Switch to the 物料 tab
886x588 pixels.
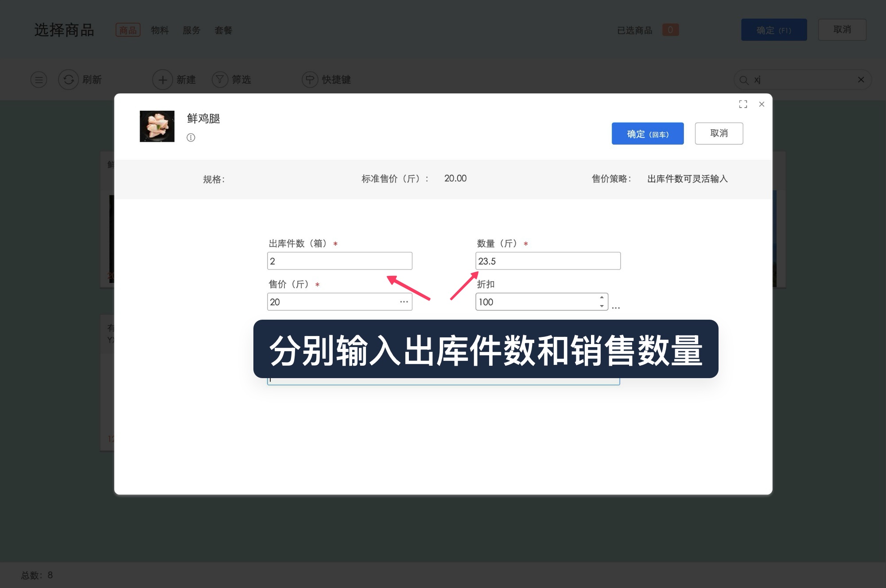160,30
